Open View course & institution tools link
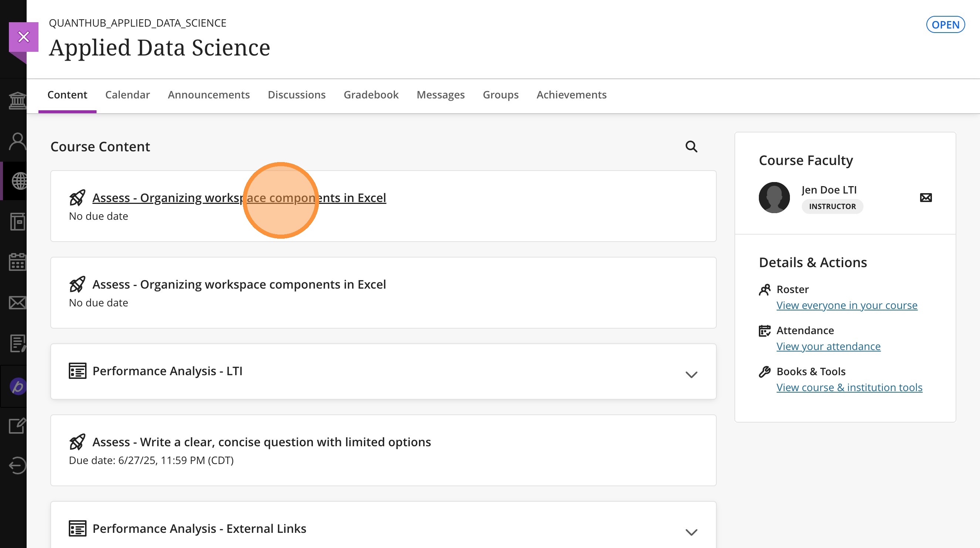Screen dimensions: 980x548 (849, 387)
